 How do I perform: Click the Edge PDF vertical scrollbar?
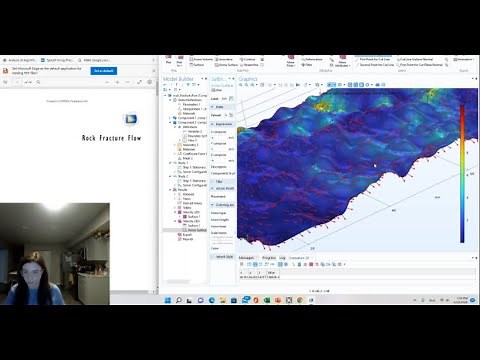[157, 88]
